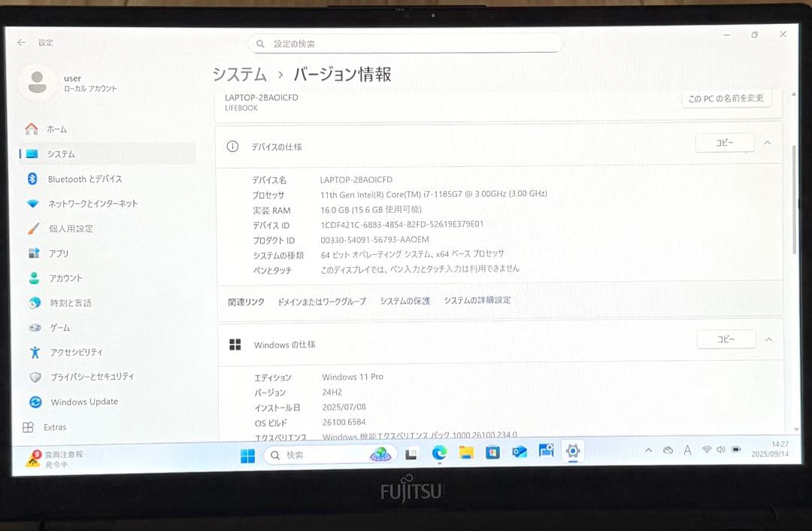
Task: Open システムの詳細設定 link
Action: coord(477,300)
